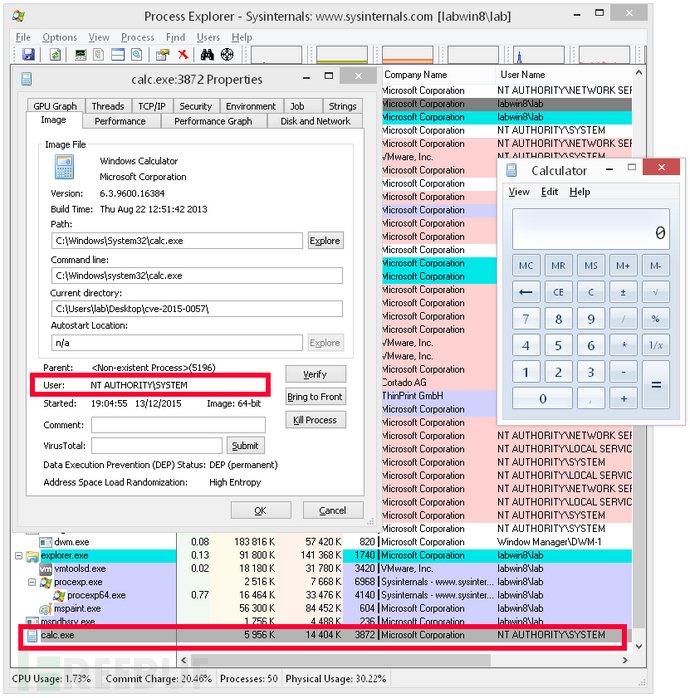
Task: Click OK in the Properties dialog
Action: 260,511
